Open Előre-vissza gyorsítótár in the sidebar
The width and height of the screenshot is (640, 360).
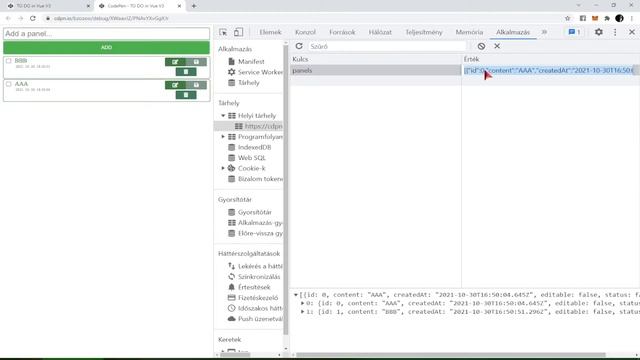click(256, 233)
